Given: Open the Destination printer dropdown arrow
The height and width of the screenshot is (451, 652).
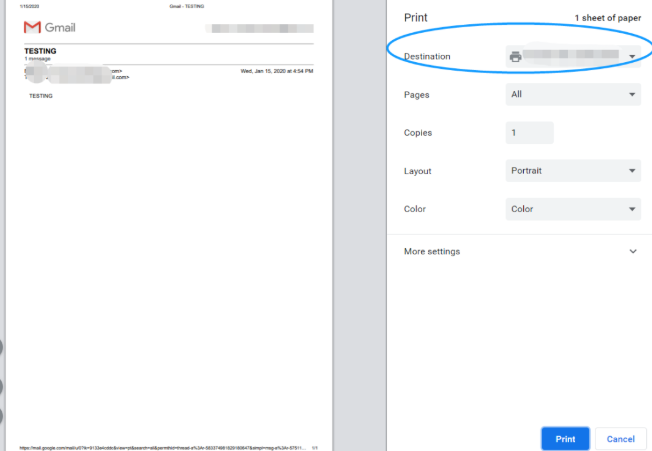Looking at the screenshot, I should [632, 57].
